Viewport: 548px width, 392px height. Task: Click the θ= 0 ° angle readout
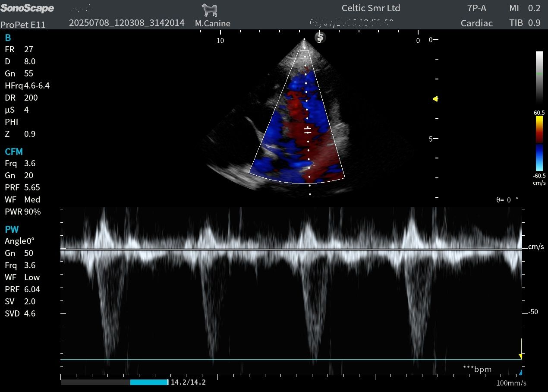pyautogui.click(x=507, y=200)
